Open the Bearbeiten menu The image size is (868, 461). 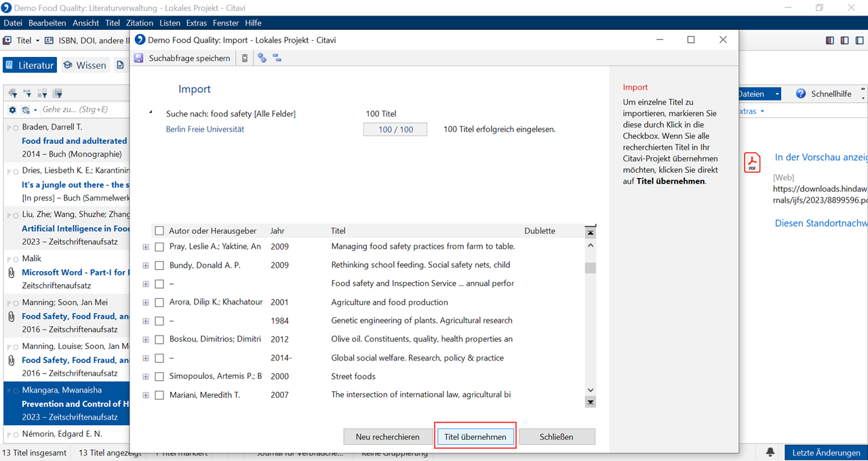point(47,23)
